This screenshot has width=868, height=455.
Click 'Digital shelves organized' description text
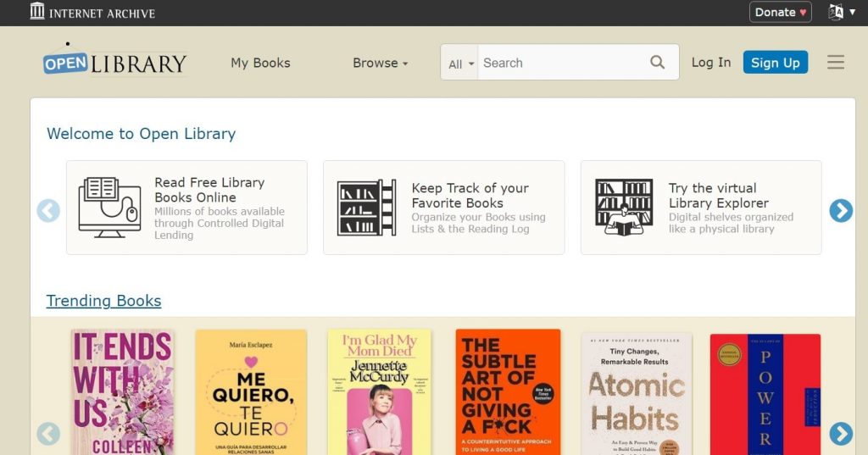[x=731, y=223]
